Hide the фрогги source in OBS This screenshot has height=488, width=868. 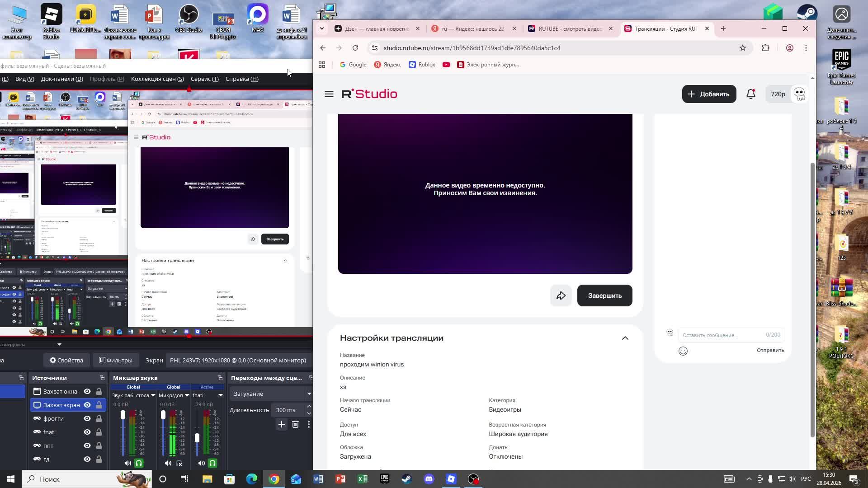87,418
